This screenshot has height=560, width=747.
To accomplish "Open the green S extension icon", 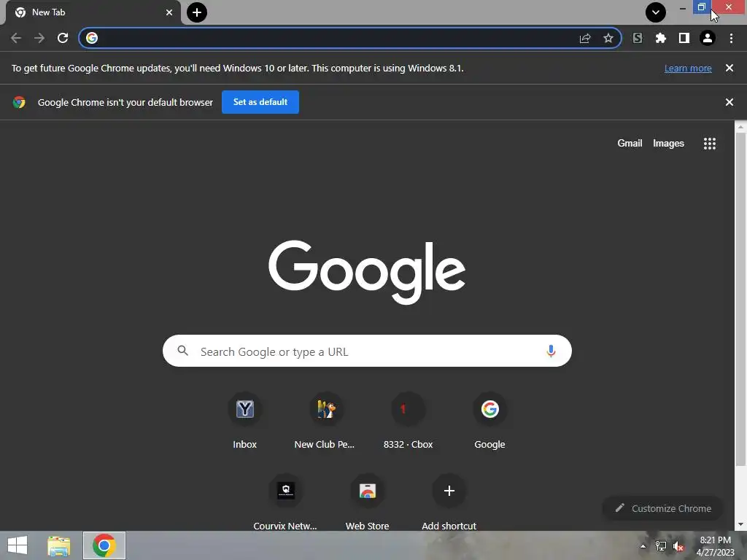I will [638, 38].
